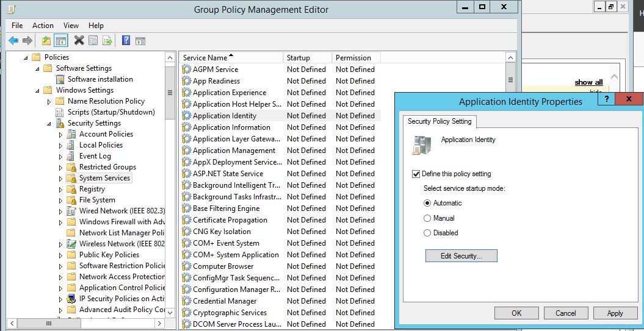Viewport: 644px width, 331px height.
Task: Click the Export List toolbar icon
Action: pos(107,41)
